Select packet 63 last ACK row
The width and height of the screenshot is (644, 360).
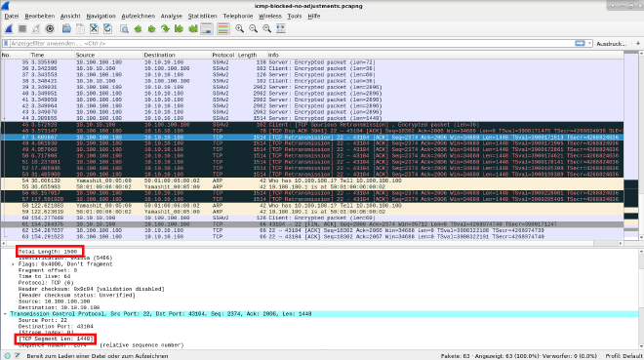pyautogui.click(x=312, y=236)
